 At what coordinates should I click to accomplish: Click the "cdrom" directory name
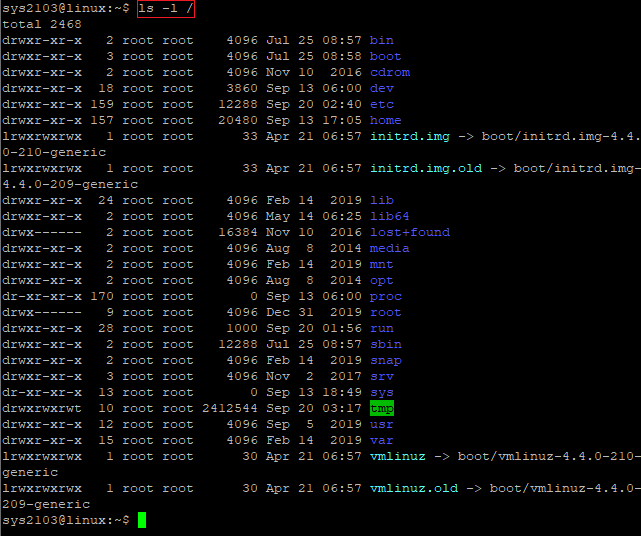[390, 72]
